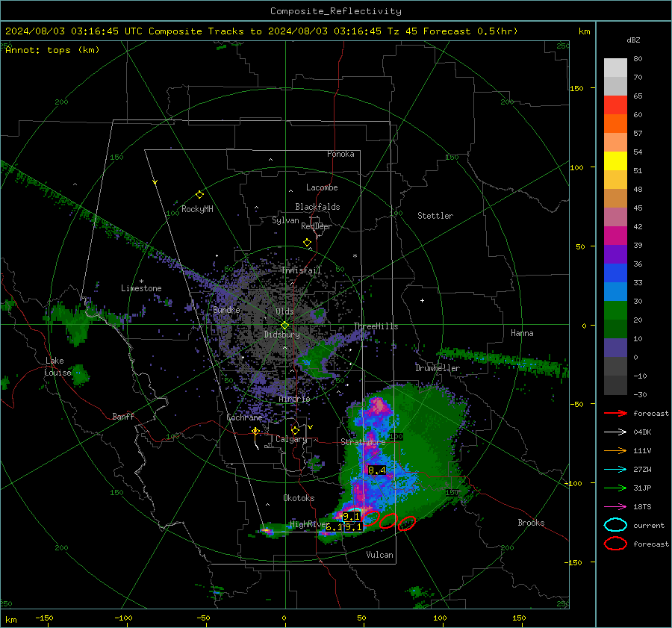Screen dimensions: 672x628
Task: Click the Airdrie city label
Action: 294,399
